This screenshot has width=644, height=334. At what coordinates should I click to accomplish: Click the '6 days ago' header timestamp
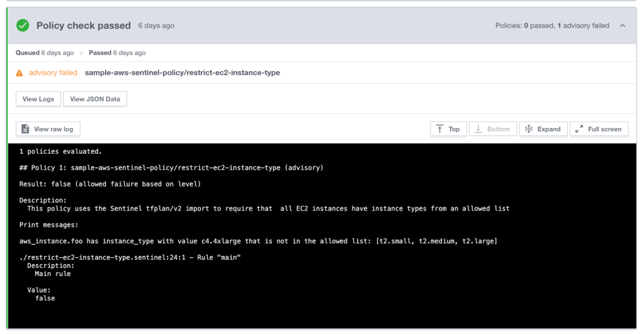pyautogui.click(x=156, y=26)
